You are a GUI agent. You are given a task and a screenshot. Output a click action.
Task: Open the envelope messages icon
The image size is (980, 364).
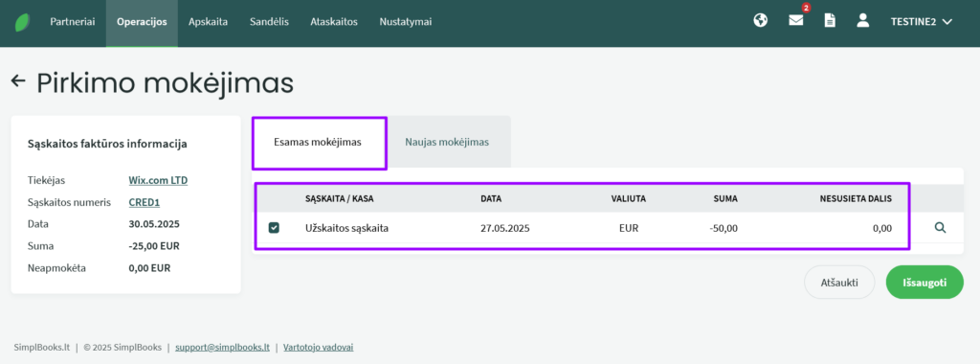pos(795,21)
